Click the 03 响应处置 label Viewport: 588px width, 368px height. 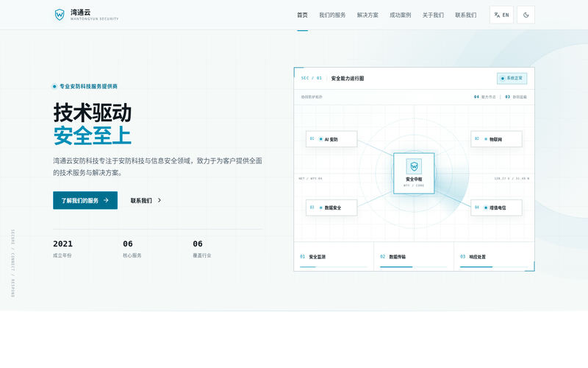(x=473, y=257)
